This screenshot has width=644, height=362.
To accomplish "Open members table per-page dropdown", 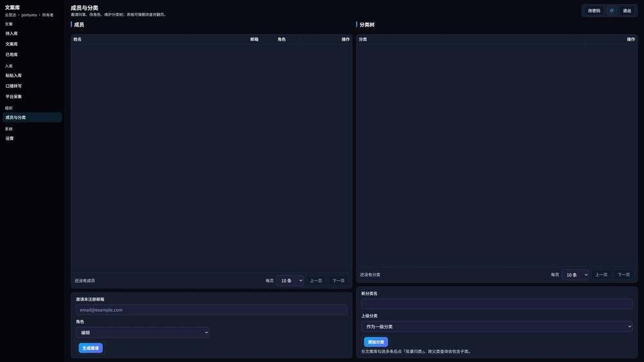I will point(290,281).
